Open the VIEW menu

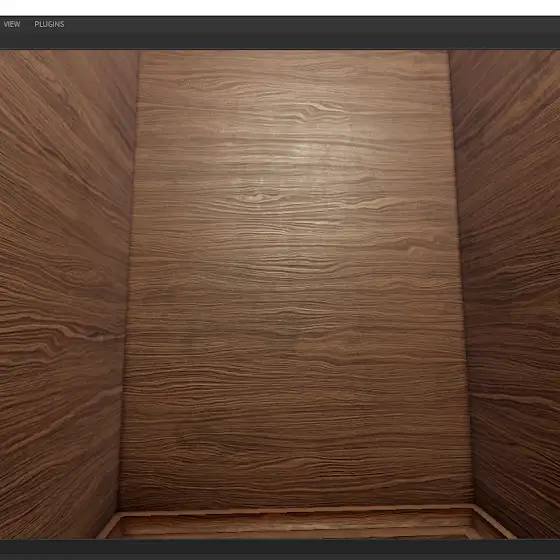[11, 24]
